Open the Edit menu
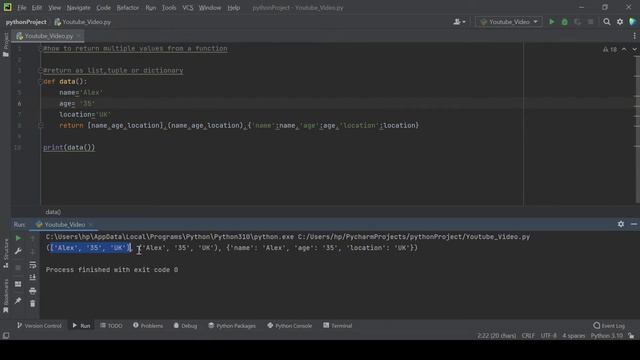Viewport: 640px width, 360px height. click(37, 8)
